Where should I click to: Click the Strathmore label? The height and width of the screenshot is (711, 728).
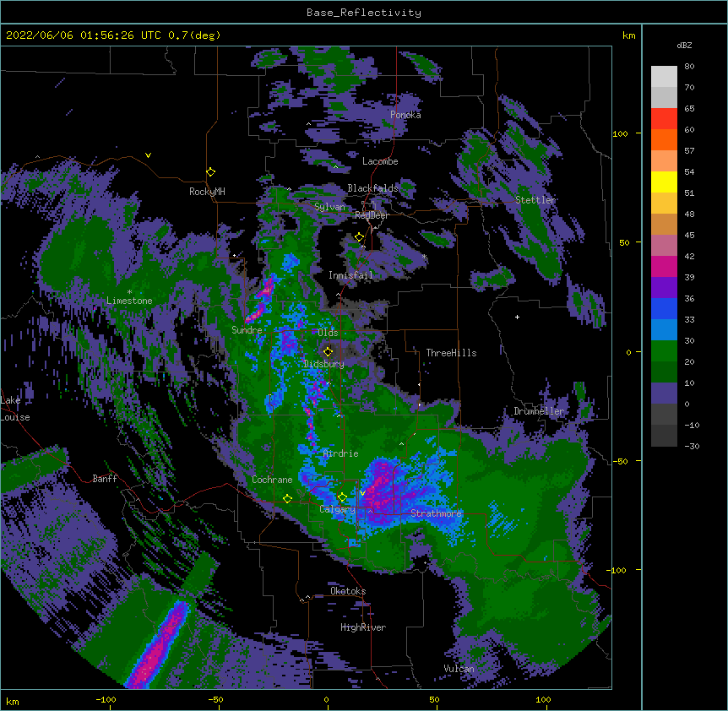[x=436, y=513]
